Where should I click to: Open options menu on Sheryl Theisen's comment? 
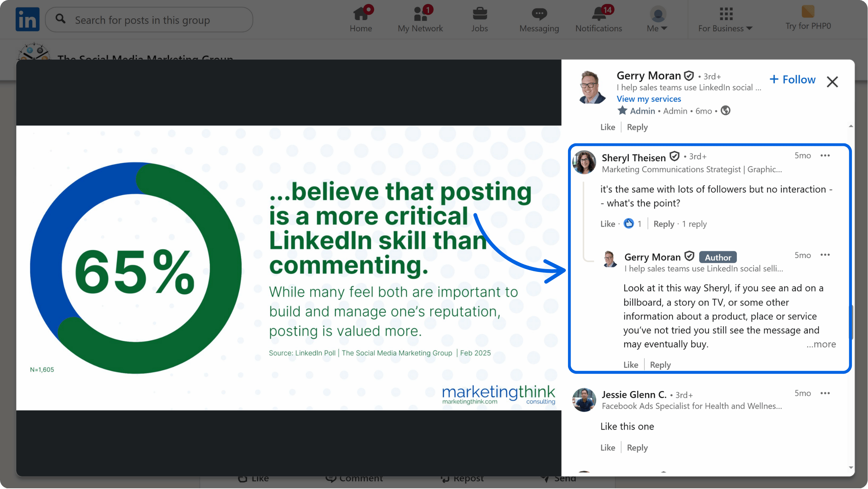pyautogui.click(x=825, y=155)
